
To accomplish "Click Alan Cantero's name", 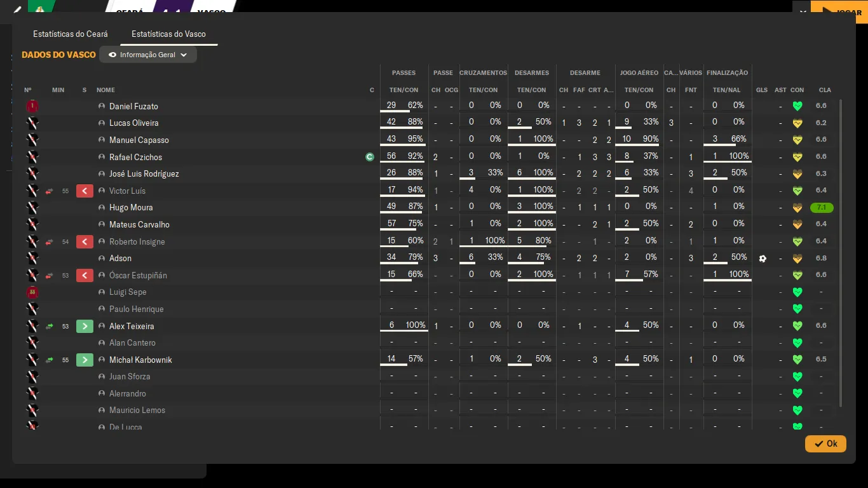I will point(132,343).
